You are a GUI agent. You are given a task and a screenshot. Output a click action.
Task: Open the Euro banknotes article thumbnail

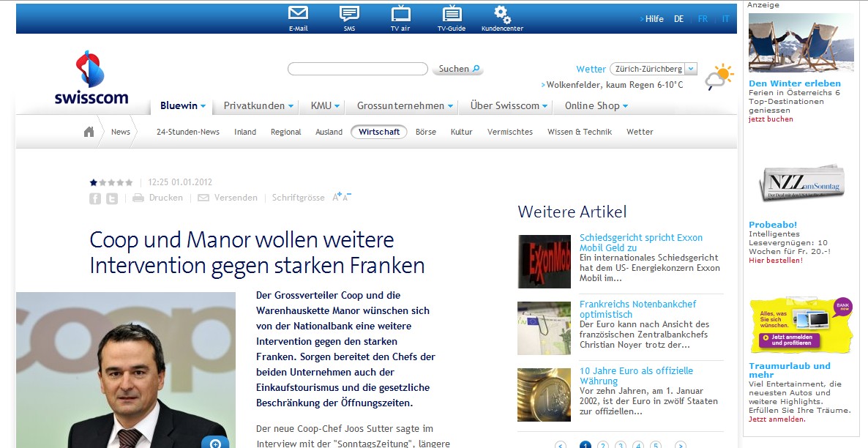545,328
